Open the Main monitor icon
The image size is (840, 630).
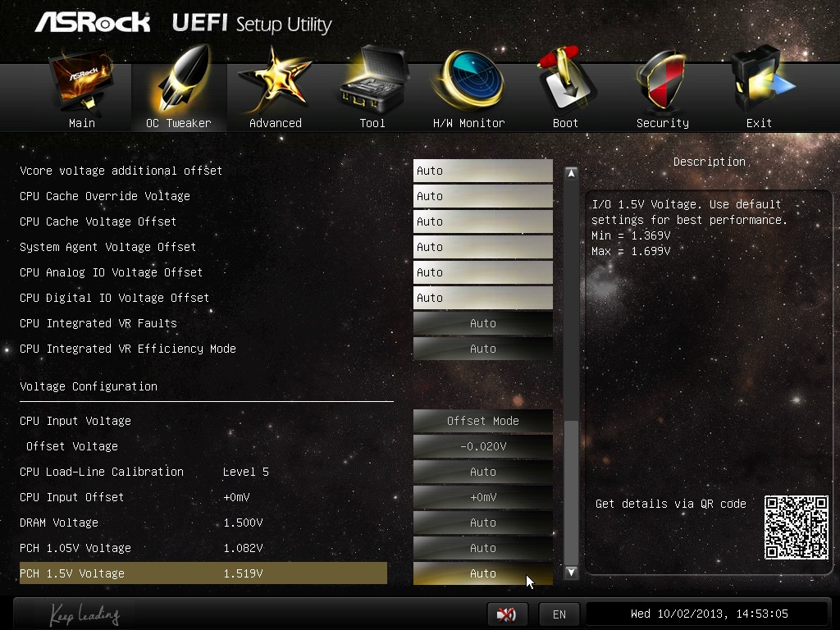pos(82,81)
